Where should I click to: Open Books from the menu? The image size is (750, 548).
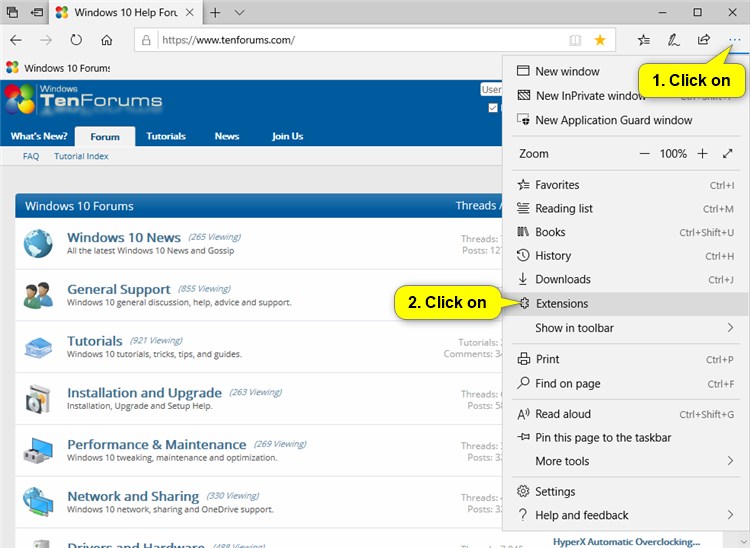click(x=625, y=232)
